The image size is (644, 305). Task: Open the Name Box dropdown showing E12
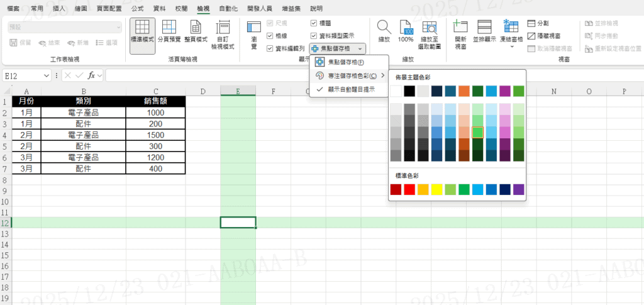pos(47,75)
